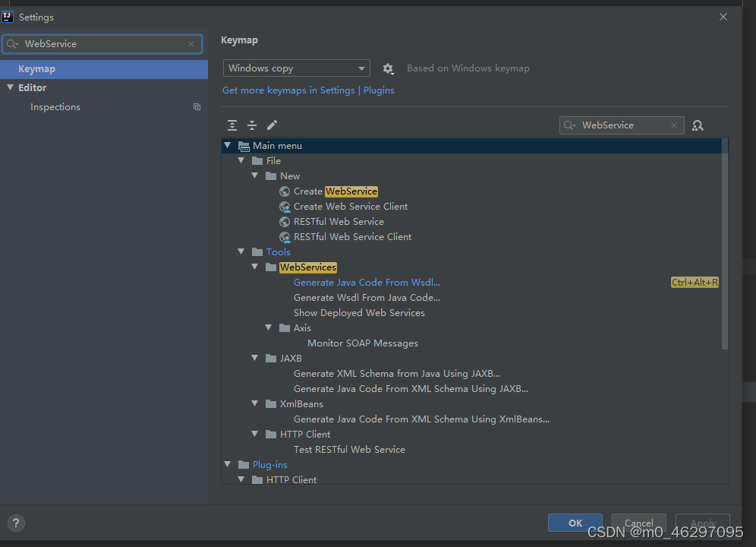
Task: Collapse all keymap tree nodes
Action: [251, 125]
